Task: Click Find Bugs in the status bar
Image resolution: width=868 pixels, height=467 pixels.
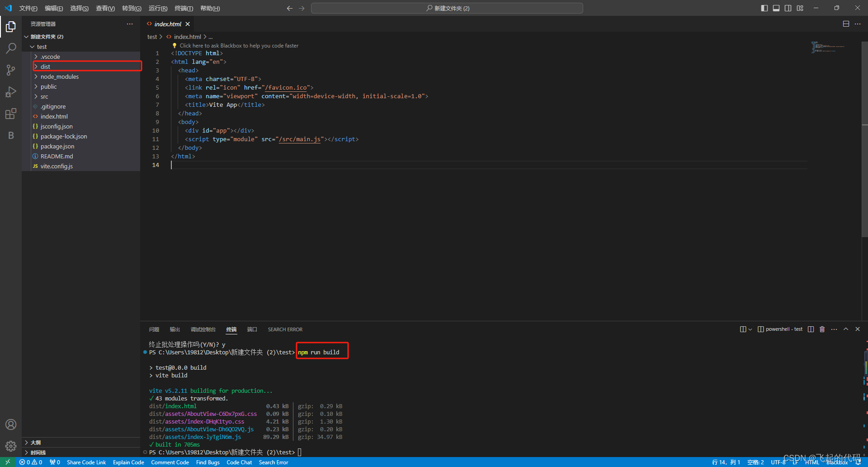Action: [x=208, y=462]
